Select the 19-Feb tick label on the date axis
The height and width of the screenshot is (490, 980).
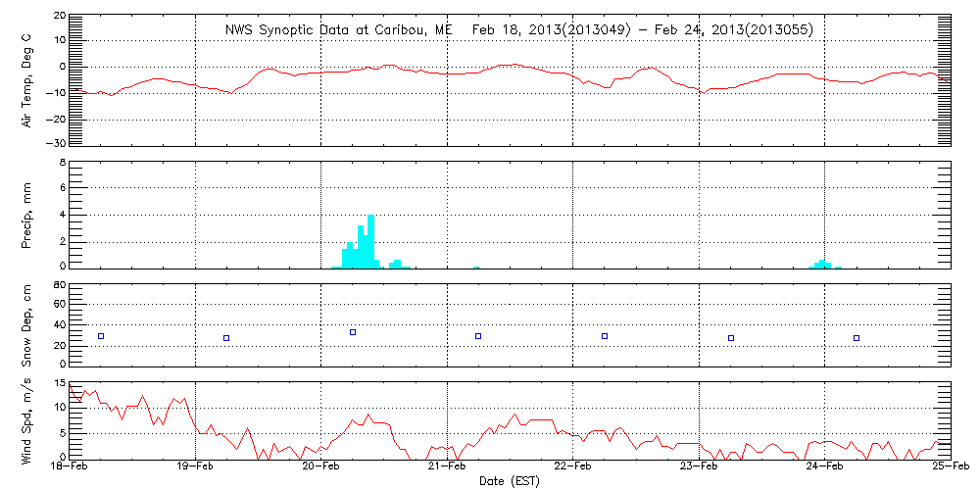pyautogui.click(x=196, y=468)
